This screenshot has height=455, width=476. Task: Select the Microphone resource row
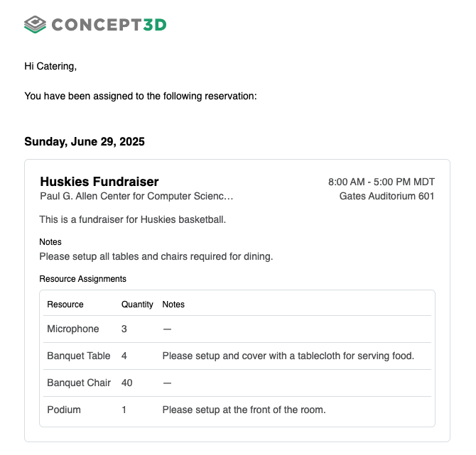point(73,329)
